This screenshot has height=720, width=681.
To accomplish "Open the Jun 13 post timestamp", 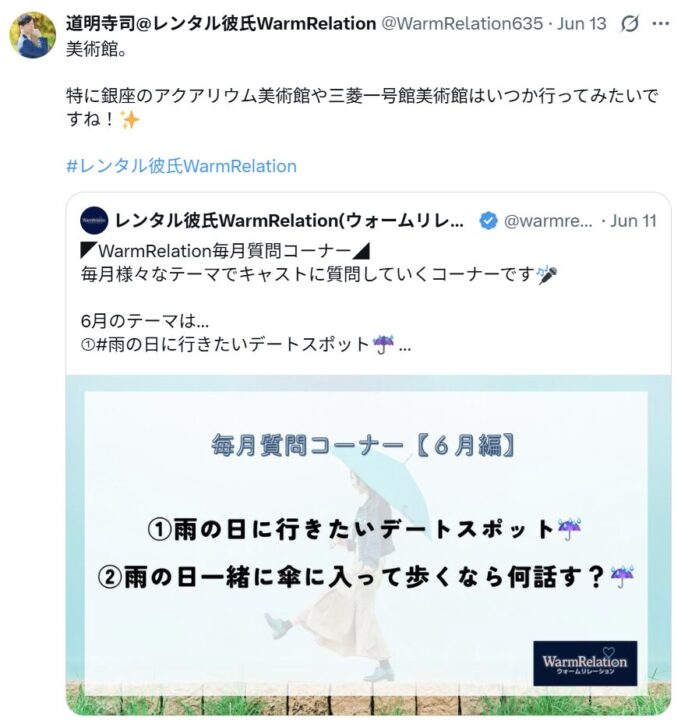I will (581, 23).
